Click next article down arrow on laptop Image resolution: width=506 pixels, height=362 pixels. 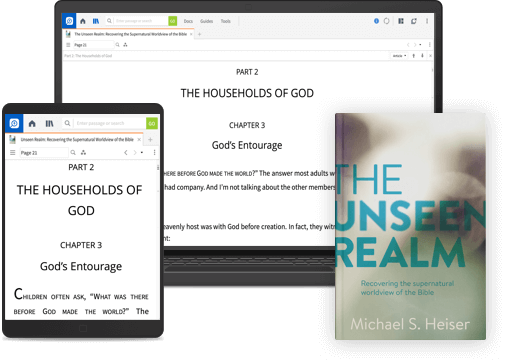(x=422, y=56)
